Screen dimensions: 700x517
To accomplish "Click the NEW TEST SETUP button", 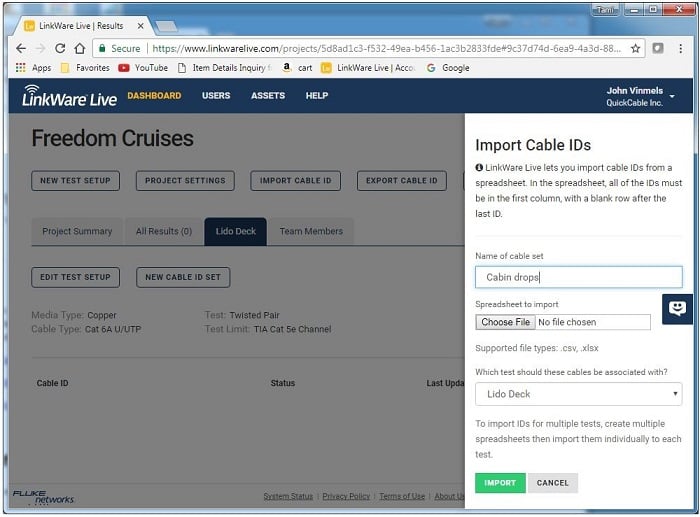I will (x=75, y=180).
